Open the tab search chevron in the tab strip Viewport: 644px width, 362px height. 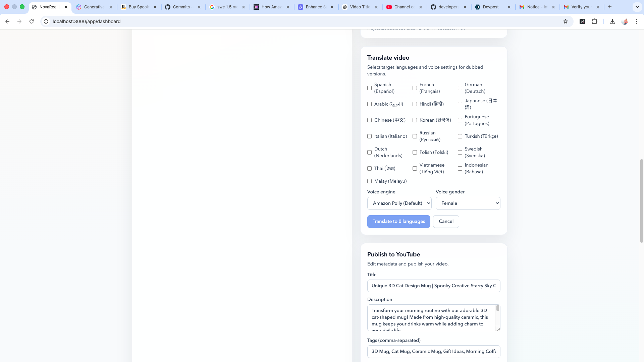click(637, 7)
